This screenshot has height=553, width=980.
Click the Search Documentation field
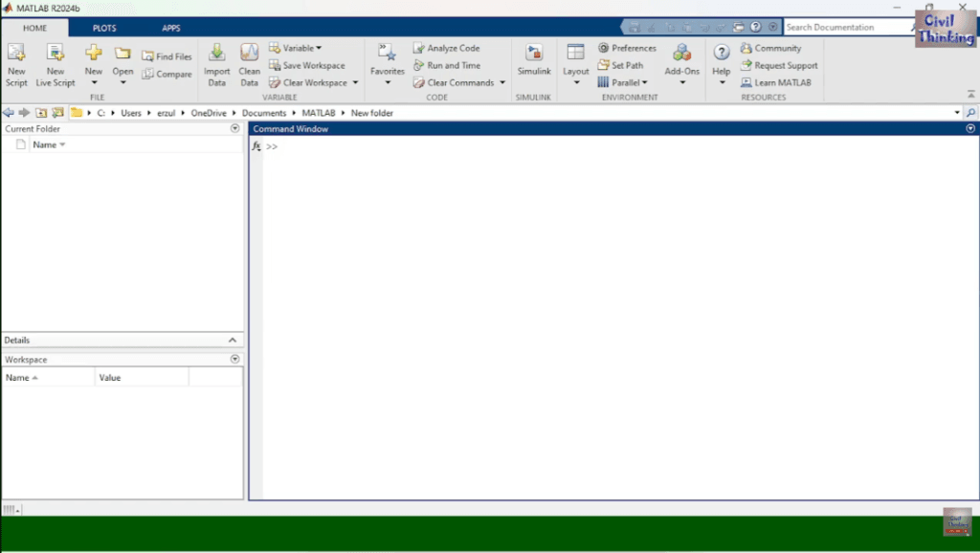847,27
